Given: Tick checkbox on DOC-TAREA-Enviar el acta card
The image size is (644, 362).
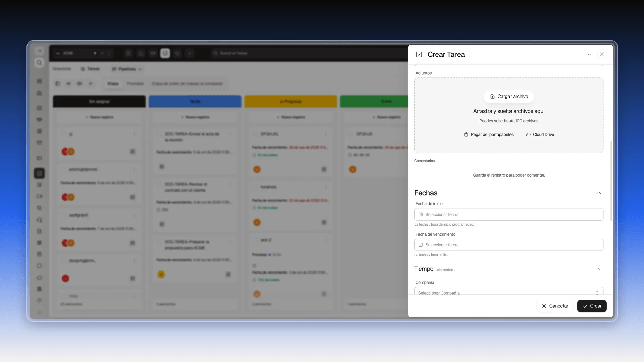Looking at the screenshot, I should pyautogui.click(x=159, y=134).
